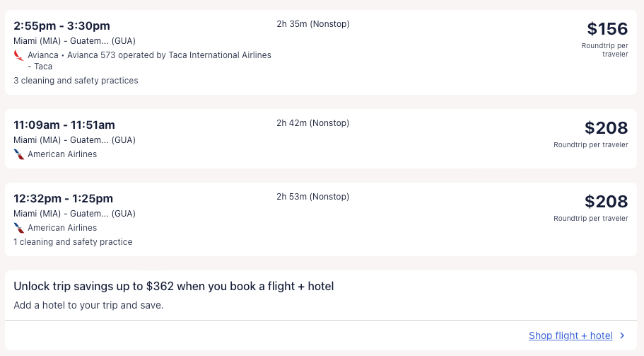Image resolution: width=644 pixels, height=356 pixels.
Task: Click the Avianca airline logo icon
Action: pyautogui.click(x=18, y=55)
